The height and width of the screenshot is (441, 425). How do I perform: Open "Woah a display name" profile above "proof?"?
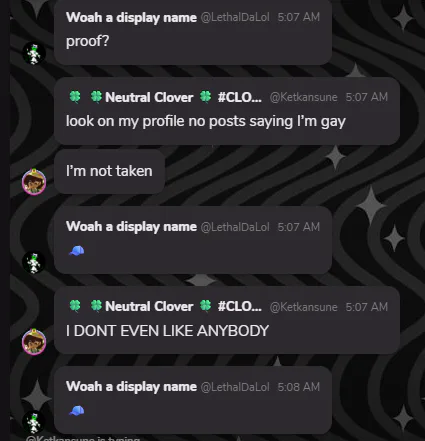coord(131,17)
